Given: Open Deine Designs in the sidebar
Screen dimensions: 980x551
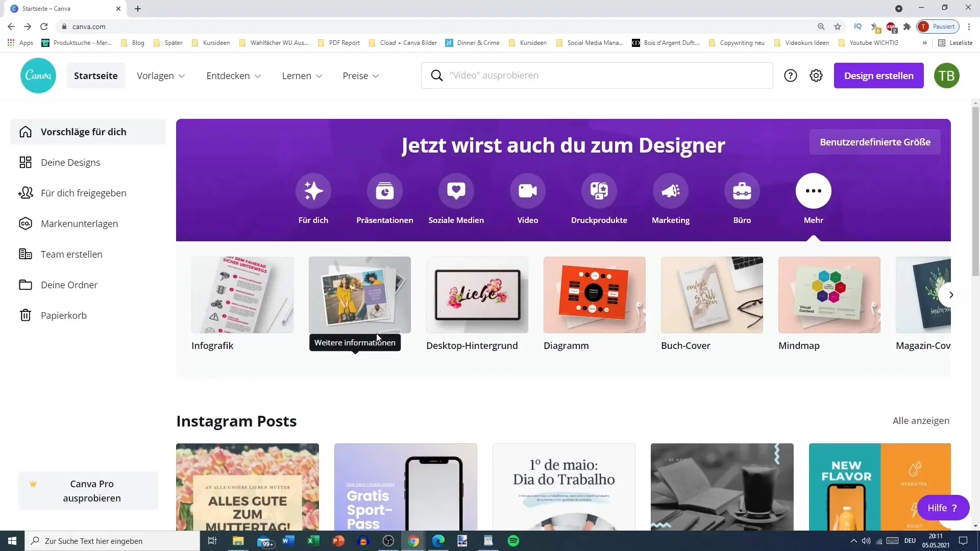Looking at the screenshot, I should (x=88, y=162).
